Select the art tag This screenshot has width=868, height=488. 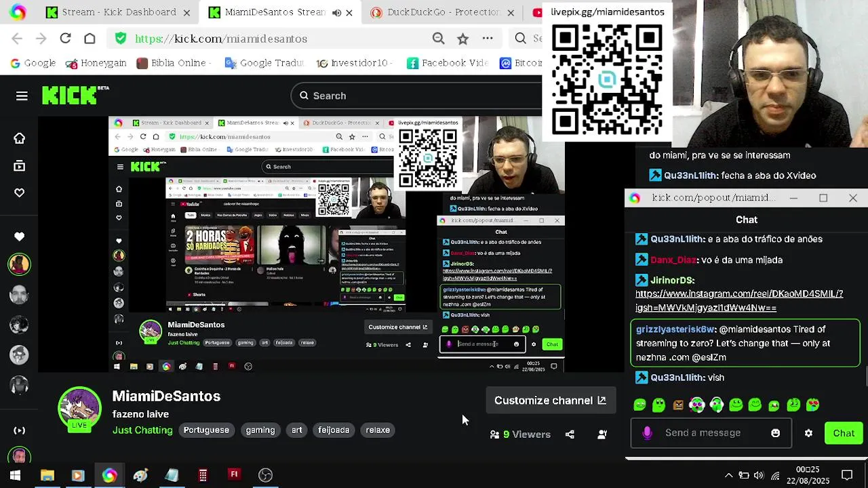coord(297,430)
